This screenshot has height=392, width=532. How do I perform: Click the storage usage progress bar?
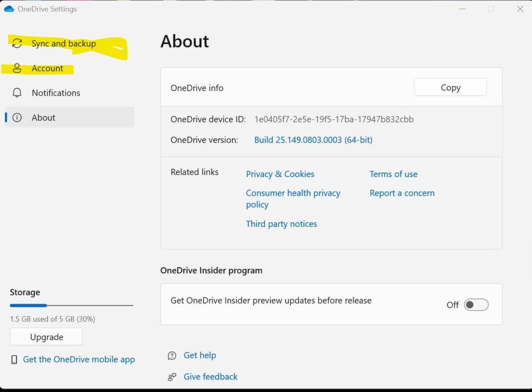72,305
